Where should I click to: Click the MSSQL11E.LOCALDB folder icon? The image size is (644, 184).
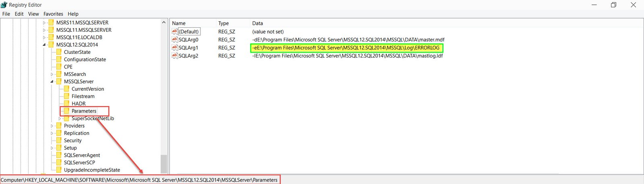pyautogui.click(x=51, y=37)
